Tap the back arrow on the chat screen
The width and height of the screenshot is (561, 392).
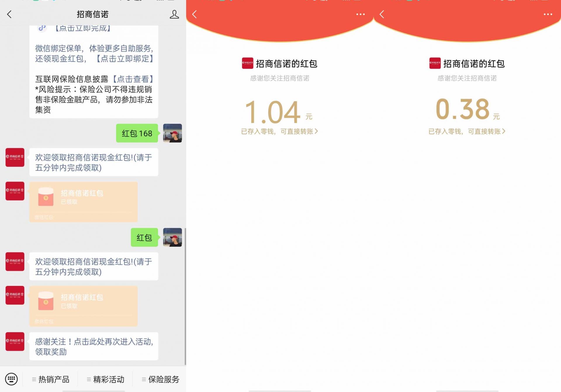(9, 14)
